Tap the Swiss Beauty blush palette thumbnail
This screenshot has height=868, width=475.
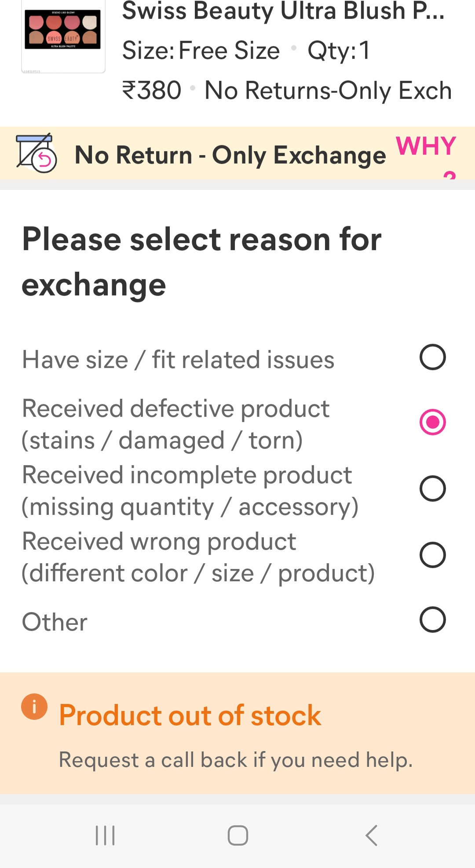63,35
